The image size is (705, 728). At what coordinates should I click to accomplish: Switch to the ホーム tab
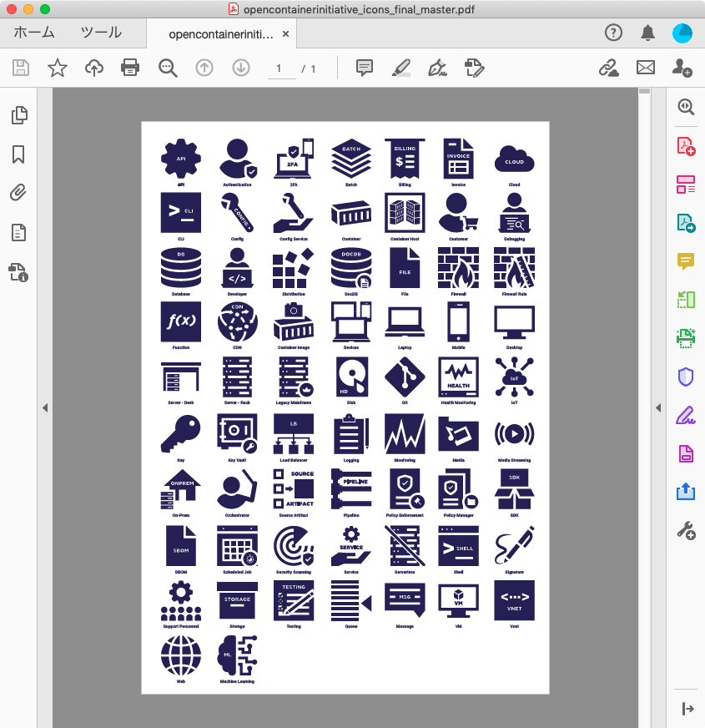tap(34, 33)
